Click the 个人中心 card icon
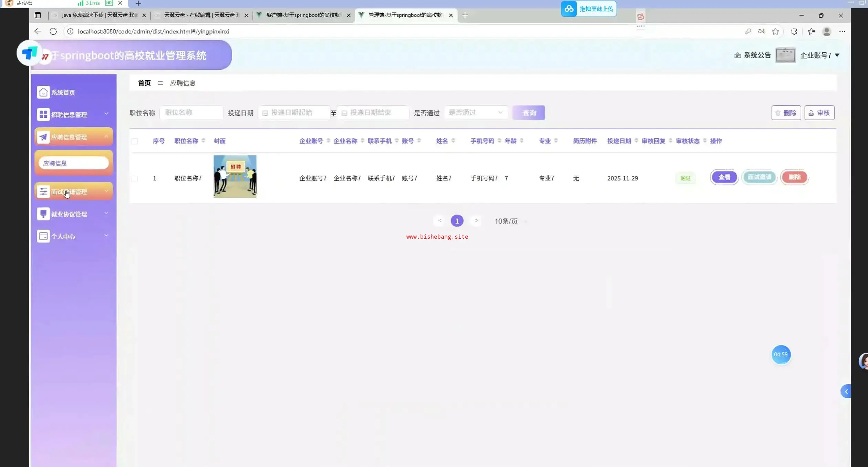Screen dimensions: 868x467 pyautogui.click(x=43, y=236)
